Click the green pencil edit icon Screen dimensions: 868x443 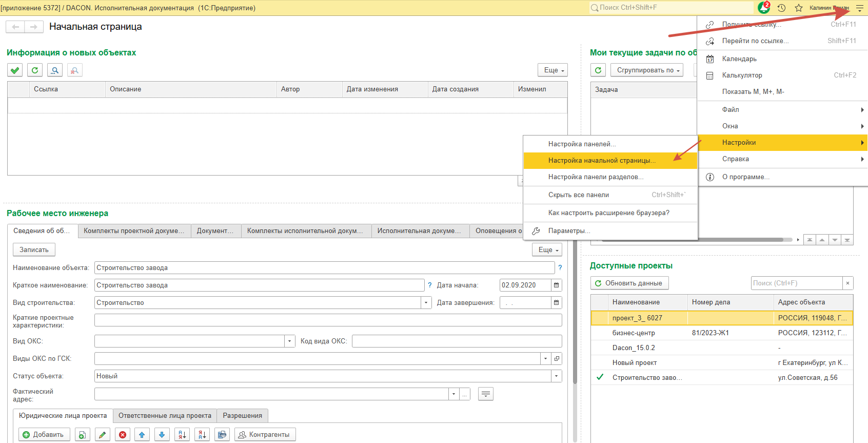pyautogui.click(x=103, y=435)
